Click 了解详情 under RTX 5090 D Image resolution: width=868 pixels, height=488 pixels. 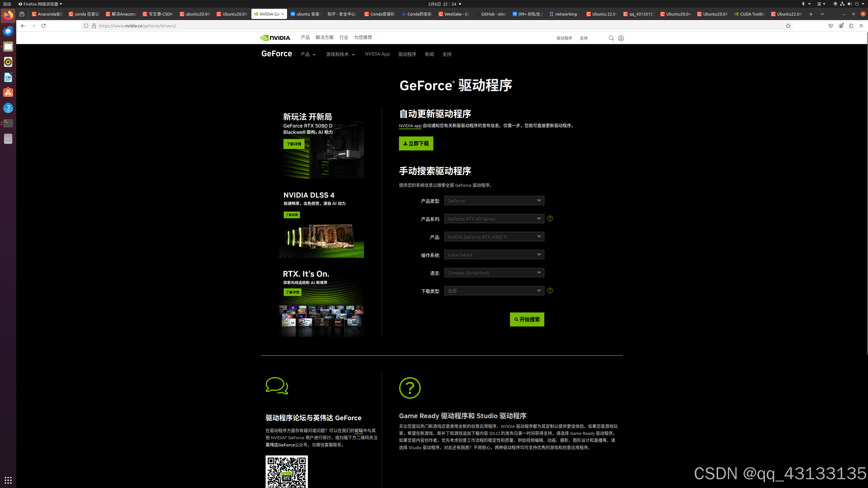click(294, 144)
